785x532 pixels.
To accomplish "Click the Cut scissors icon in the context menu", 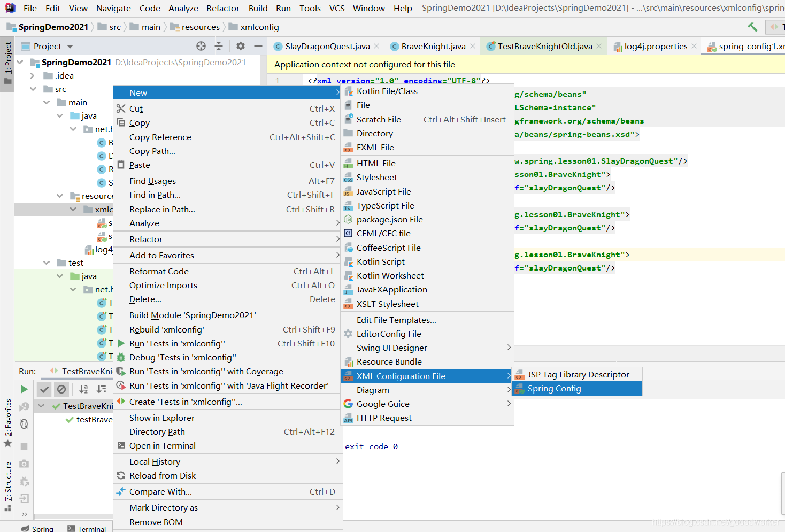I will (121, 109).
